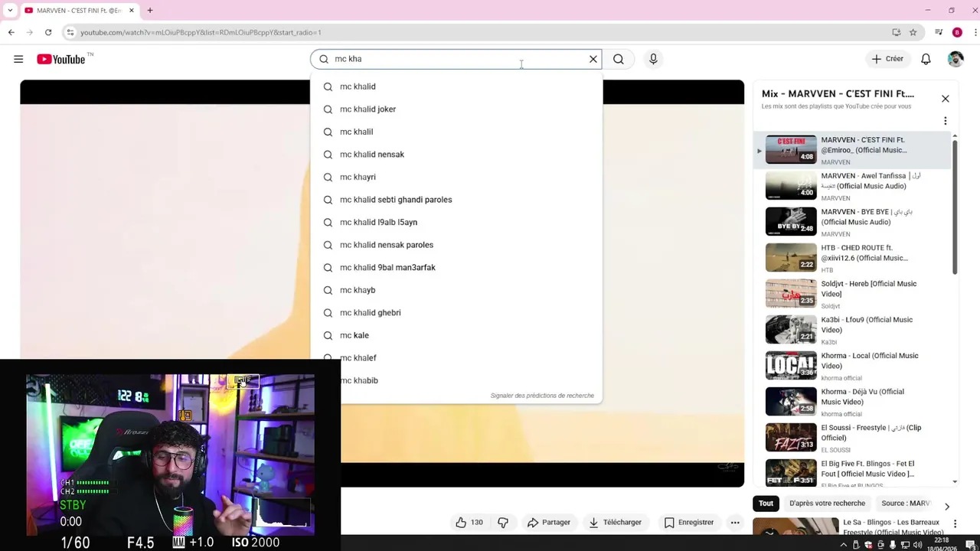Image resolution: width=980 pixels, height=551 pixels.
Task: Run the search with the magnifier button
Action: (619, 59)
